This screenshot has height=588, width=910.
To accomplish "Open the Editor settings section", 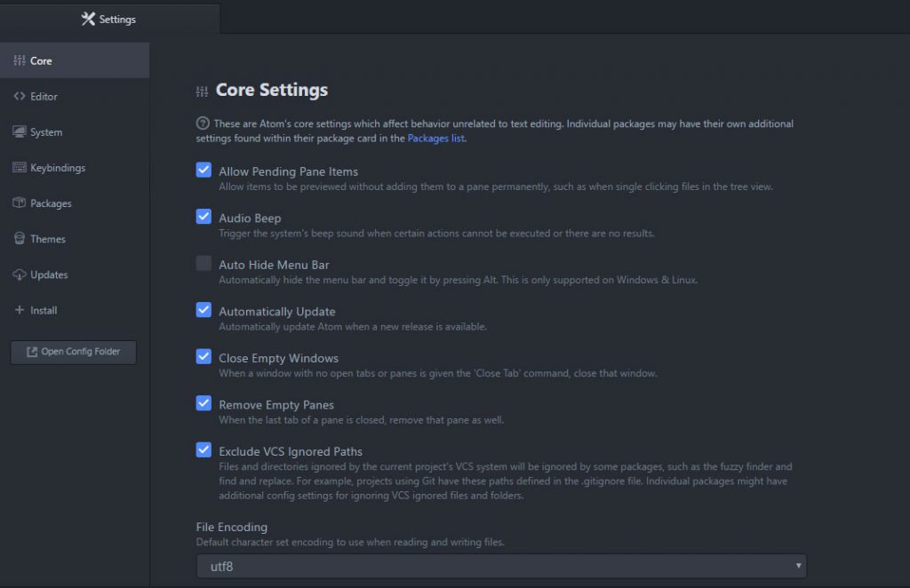I will [18, 96].
